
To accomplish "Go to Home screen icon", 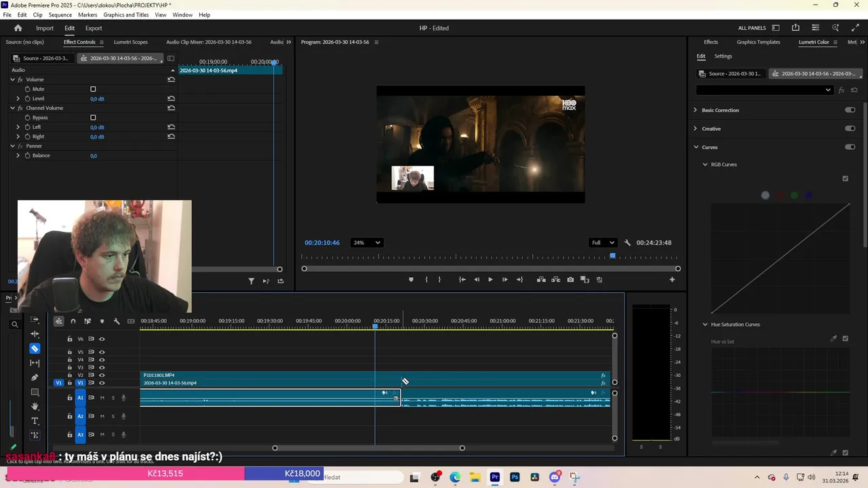I will coord(18,28).
